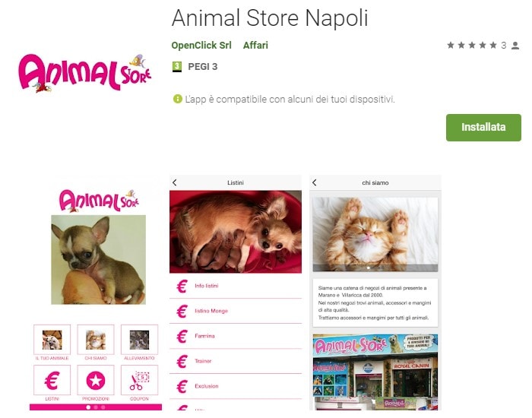Open the sleeping kitten screenshot image

tap(375, 234)
